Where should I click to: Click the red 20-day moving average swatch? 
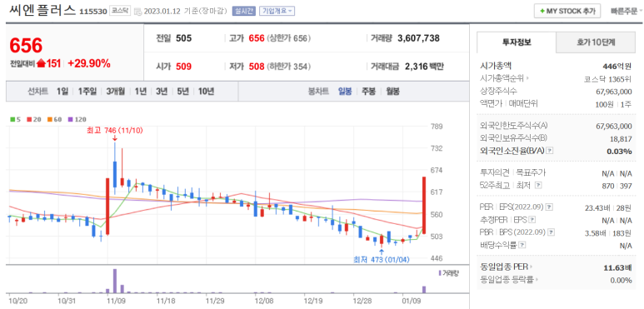pyautogui.click(x=29, y=119)
